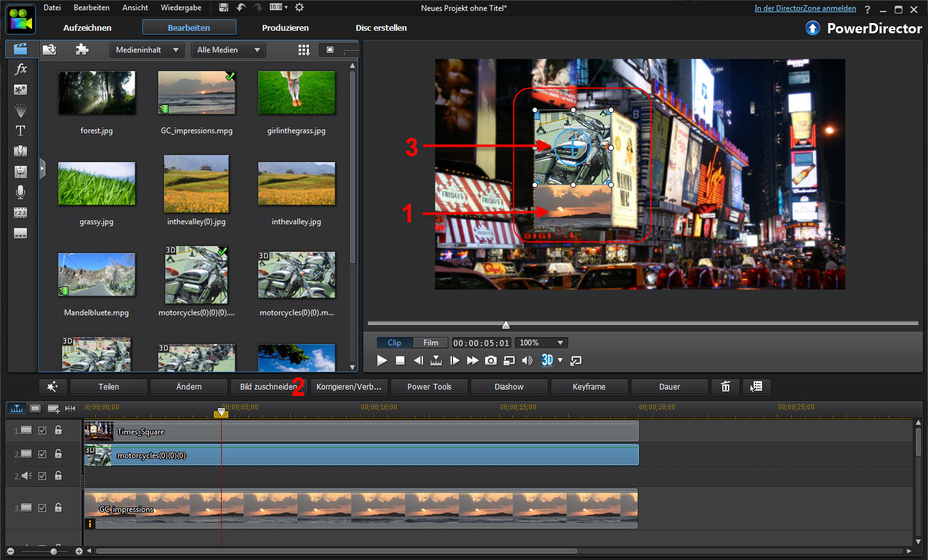The height and width of the screenshot is (560, 928).
Task: Start playback in preview
Action: click(382, 361)
